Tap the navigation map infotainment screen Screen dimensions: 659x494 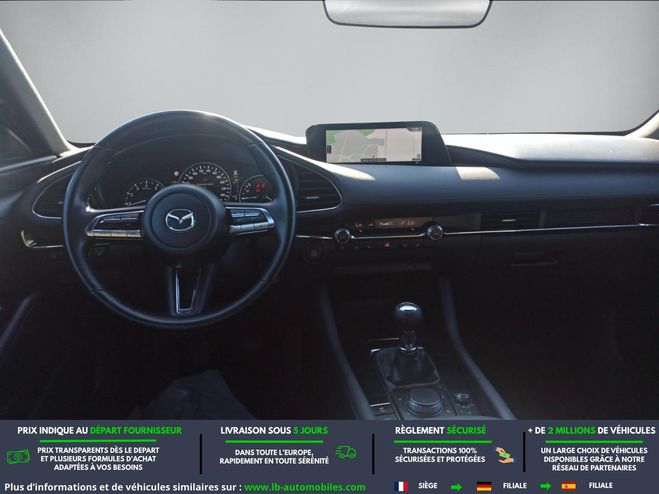[374, 145]
